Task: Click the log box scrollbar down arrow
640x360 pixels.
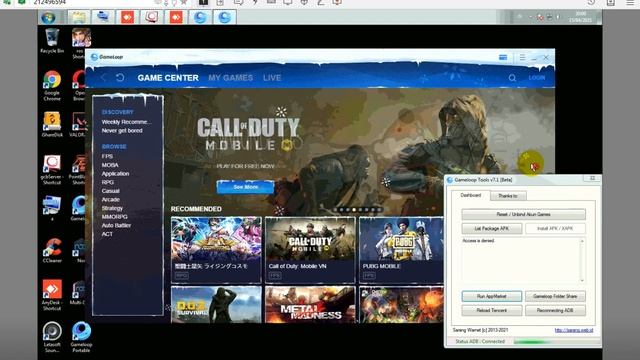Action: (x=582, y=280)
